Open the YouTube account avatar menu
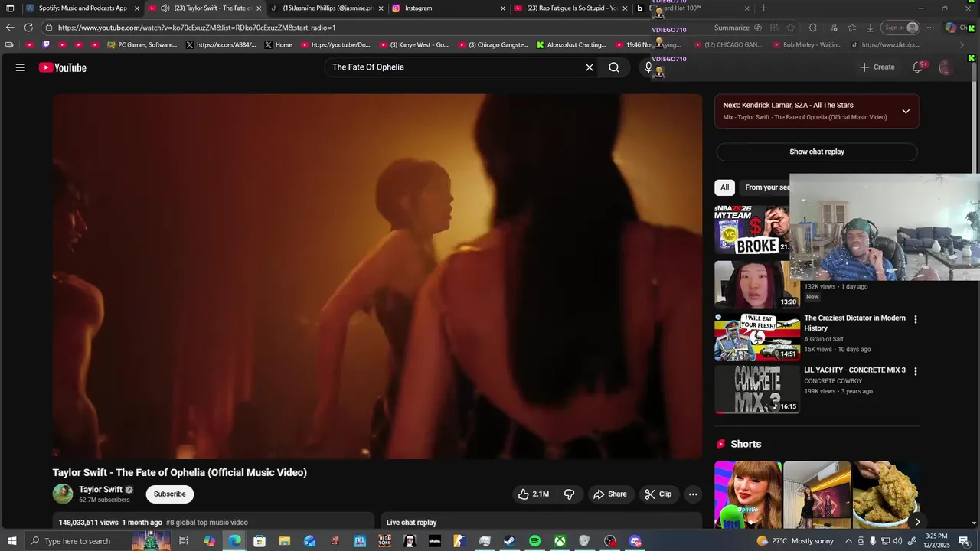This screenshot has width=980, height=551. 946,67
